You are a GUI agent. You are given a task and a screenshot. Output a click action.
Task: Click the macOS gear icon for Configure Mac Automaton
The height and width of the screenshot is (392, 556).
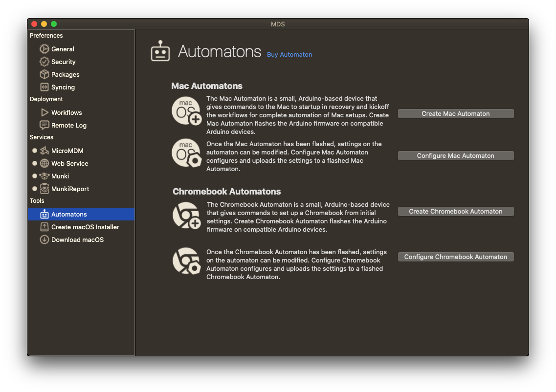pyautogui.click(x=186, y=153)
